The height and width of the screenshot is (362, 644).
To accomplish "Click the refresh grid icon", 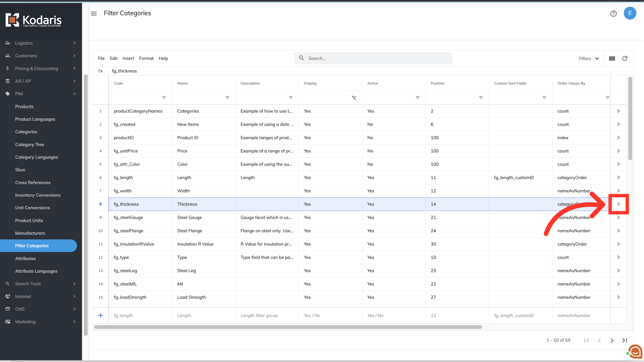I will (625, 58).
